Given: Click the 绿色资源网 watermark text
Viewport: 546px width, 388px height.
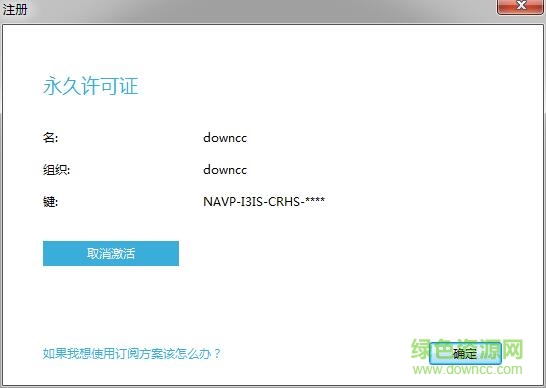Looking at the screenshot, I should pos(467,349).
